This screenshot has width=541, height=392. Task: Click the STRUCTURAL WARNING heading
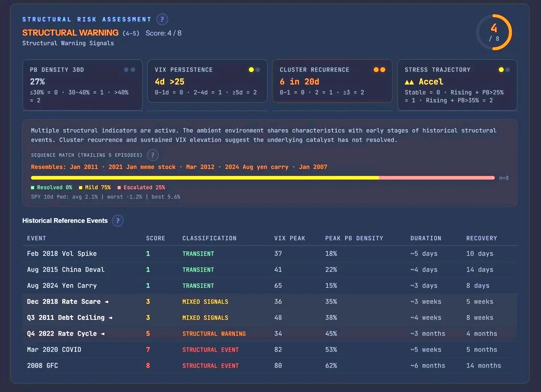point(70,33)
